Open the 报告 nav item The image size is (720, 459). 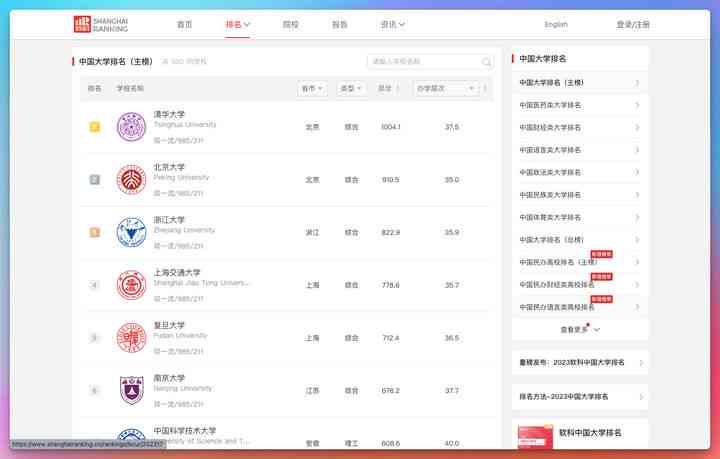click(340, 24)
